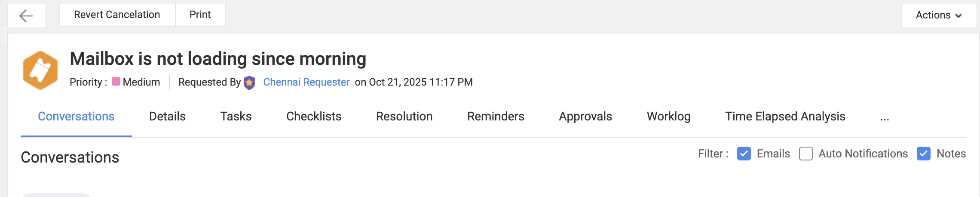This screenshot has width=980, height=197.
Task: Show the Time Elapsed Analysis tab
Action: [785, 117]
